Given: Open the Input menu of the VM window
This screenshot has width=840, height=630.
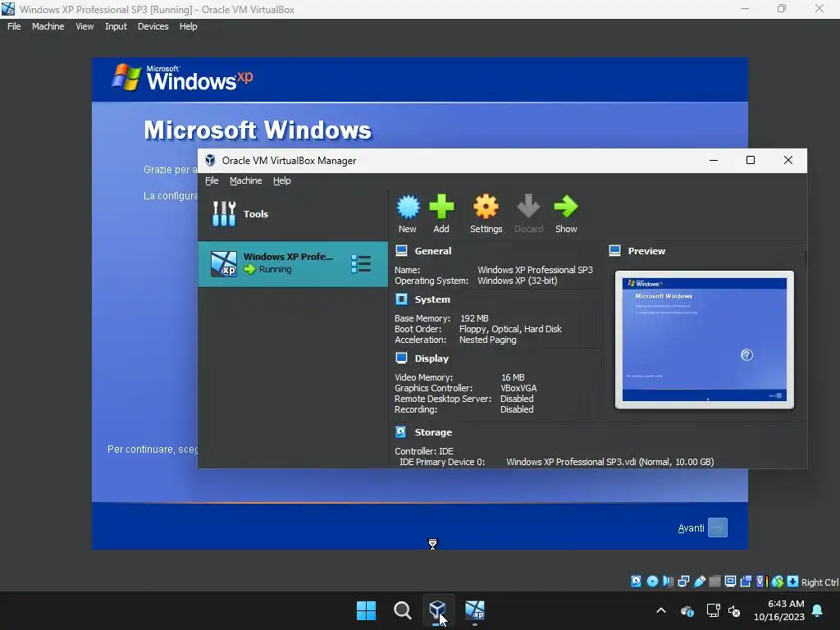Looking at the screenshot, I should 116,26.
